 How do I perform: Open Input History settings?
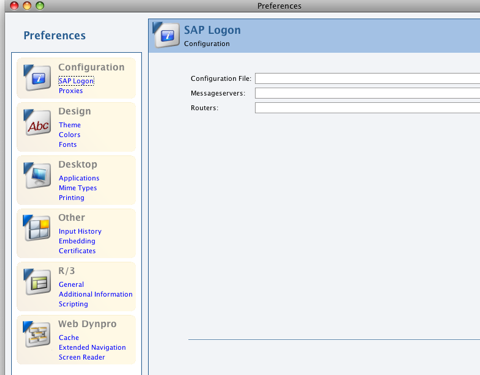[x=80, y=231]
